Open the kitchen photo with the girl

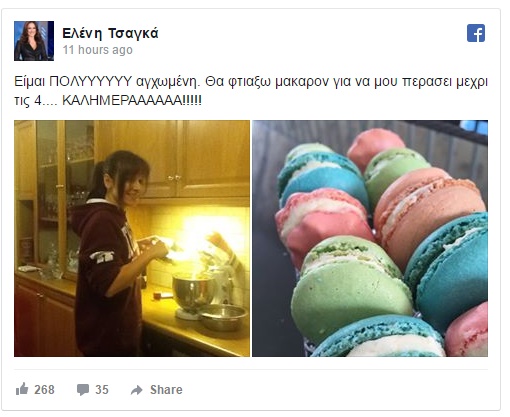[x=132, y=238]
